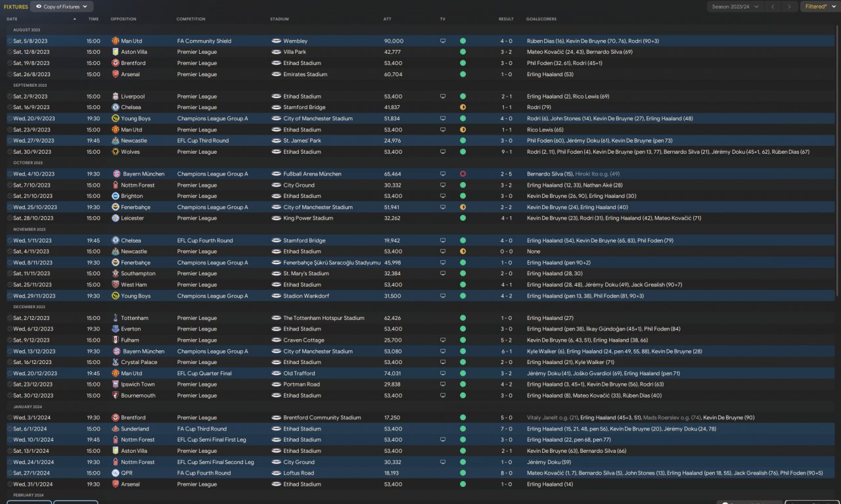841x504 pixels.
Task: Click the 2 - 5 result on the 4/10/2023 row
Action: (506, 174)
